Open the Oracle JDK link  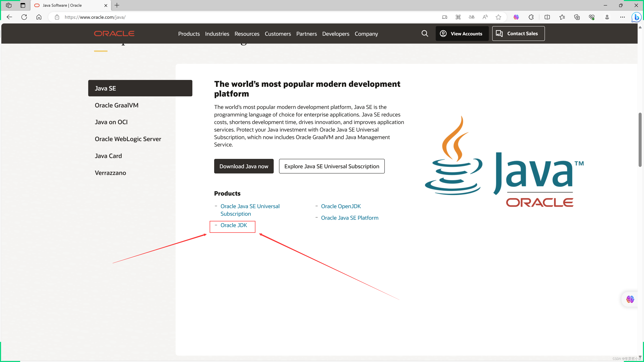[233, 225]
